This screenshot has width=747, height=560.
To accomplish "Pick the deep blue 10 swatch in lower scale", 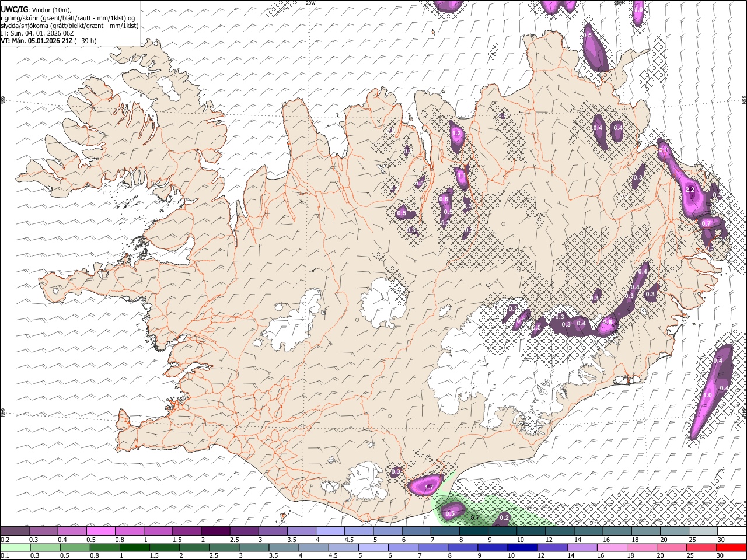I will point(522,547).
